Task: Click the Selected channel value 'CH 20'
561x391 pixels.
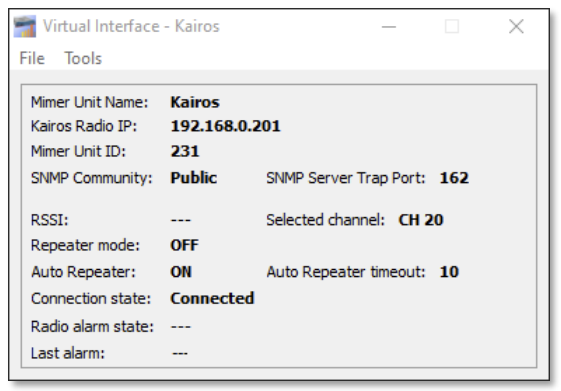Action: coord(421,220)
